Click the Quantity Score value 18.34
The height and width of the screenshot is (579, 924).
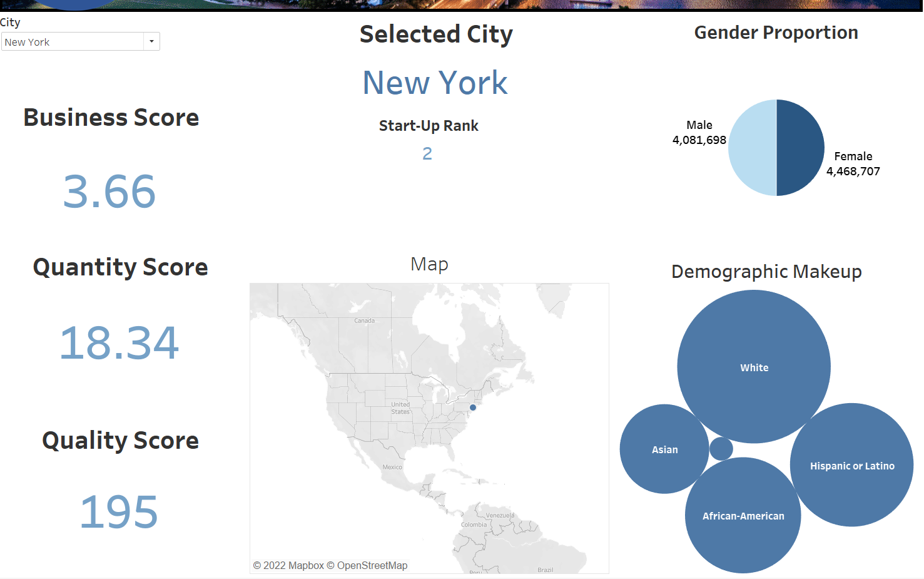tap(119, 343)
